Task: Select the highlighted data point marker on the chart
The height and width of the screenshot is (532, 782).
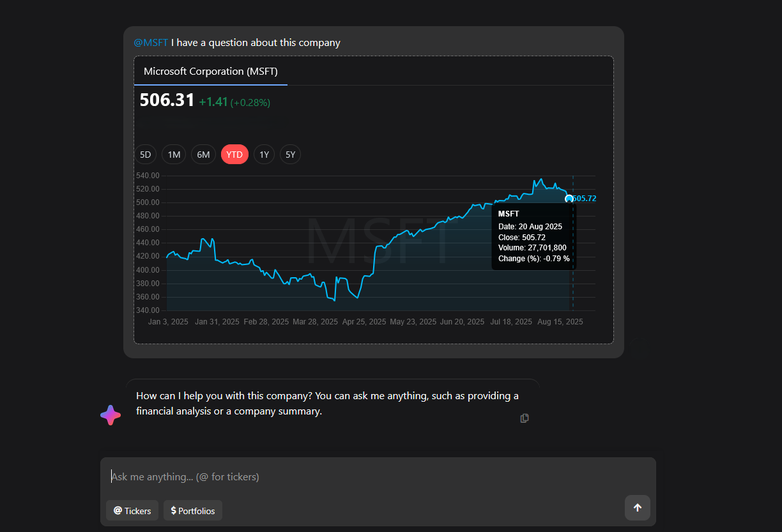Action: 569,199
